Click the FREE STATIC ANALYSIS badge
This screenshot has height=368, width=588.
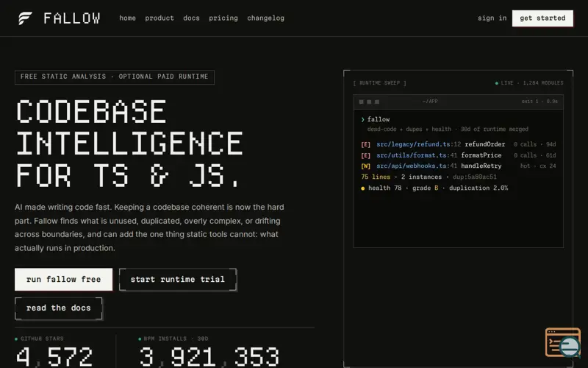click(x=115, y=77)
